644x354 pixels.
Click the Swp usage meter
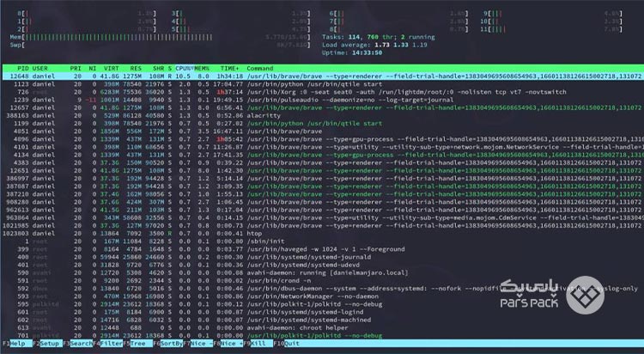click(161, 45)
